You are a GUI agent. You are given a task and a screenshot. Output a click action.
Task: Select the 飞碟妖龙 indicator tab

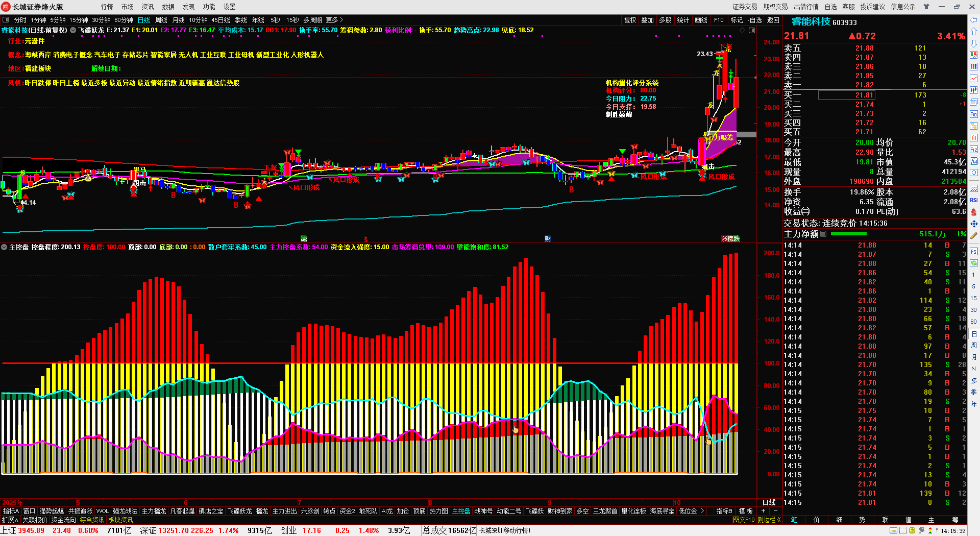point(239,511)
